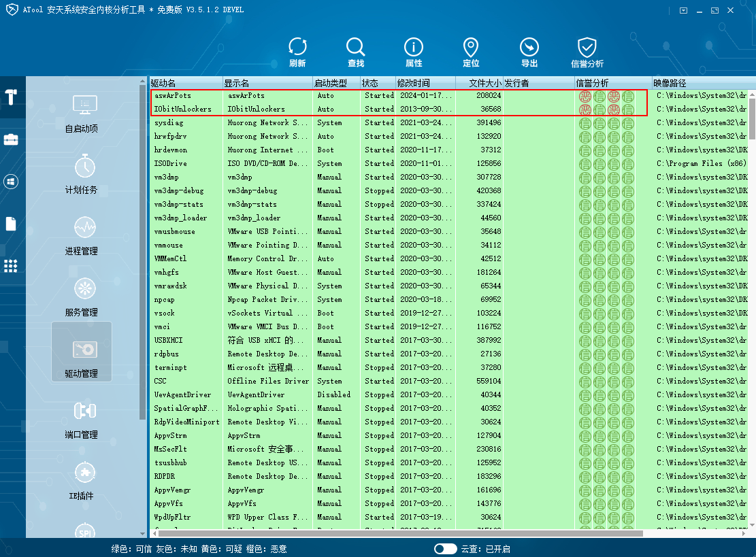This screenshot has height=557, width=756.
Task: Click the driver table horizontal scrollbar
Action: click(400, 533)
